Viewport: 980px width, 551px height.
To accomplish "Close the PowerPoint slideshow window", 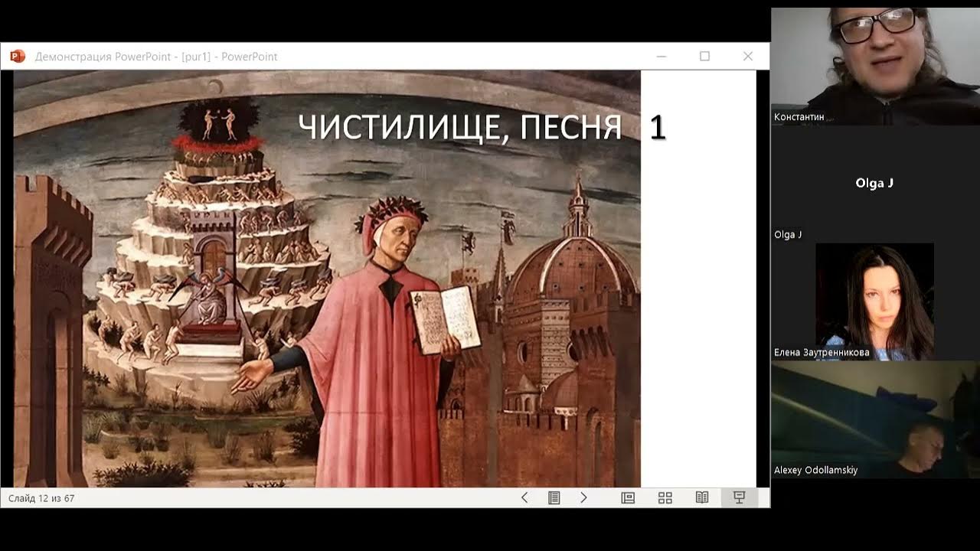I will pyautogui.click(x=748, y=56).
